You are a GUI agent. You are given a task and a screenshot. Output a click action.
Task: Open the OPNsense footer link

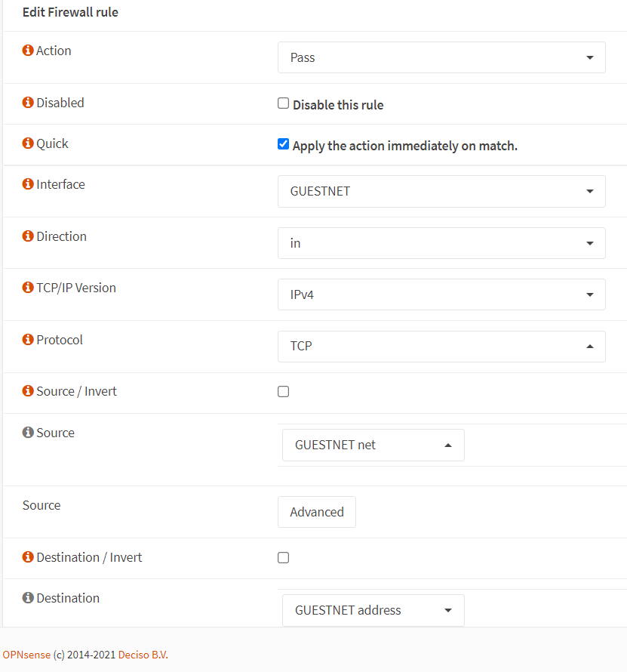click(26, 655)
